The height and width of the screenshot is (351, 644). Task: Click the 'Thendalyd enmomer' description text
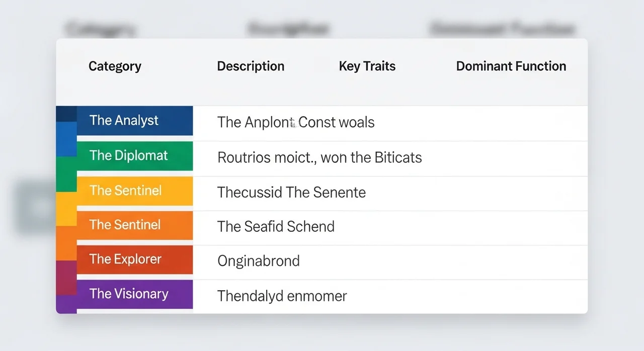click(x=282, y=296)
